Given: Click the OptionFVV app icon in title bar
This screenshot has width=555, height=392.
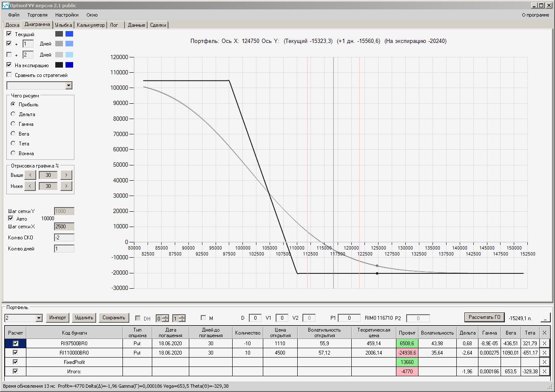Looking at the screenshot, I should click(x=5, y=6).
